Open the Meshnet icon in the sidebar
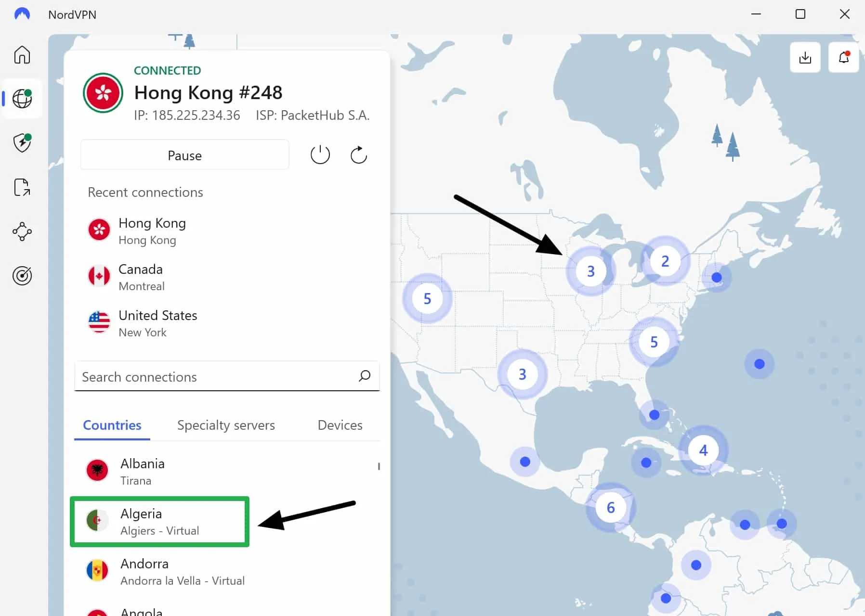This screenshot has height=616, width=865. 22,231
